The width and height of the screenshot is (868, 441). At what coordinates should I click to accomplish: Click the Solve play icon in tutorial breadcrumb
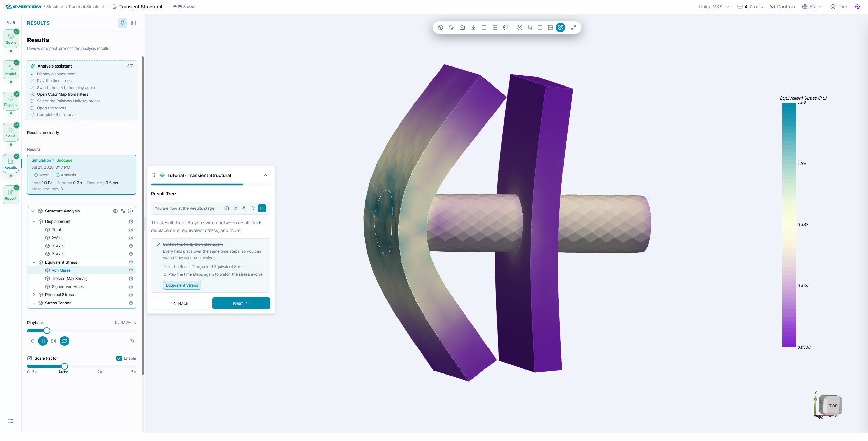[x=253, y=208]
